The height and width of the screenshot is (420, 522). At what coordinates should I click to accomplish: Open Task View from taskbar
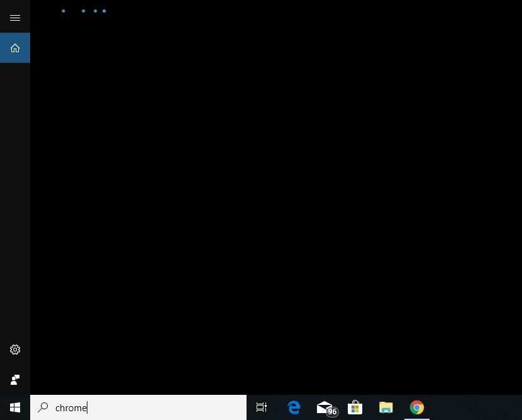pos(262,407)
